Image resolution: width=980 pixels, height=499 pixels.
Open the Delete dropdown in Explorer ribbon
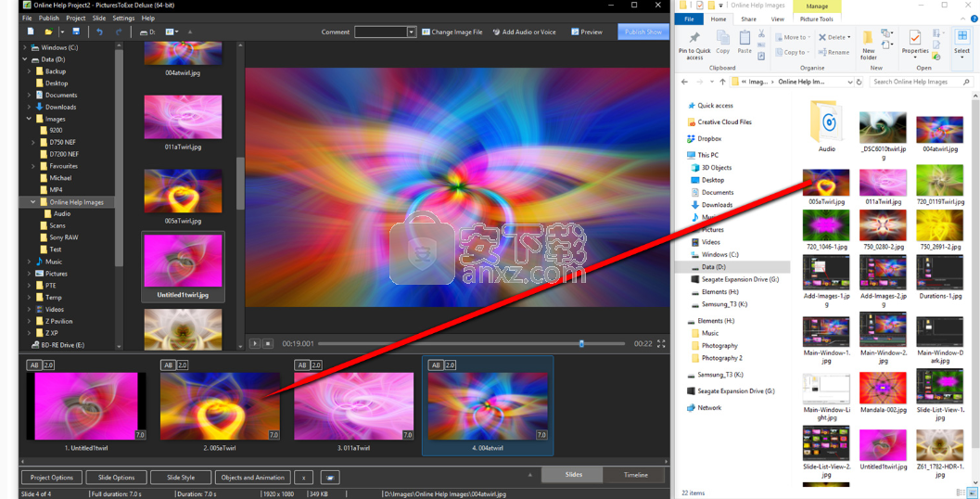click(x=849, y=37)
